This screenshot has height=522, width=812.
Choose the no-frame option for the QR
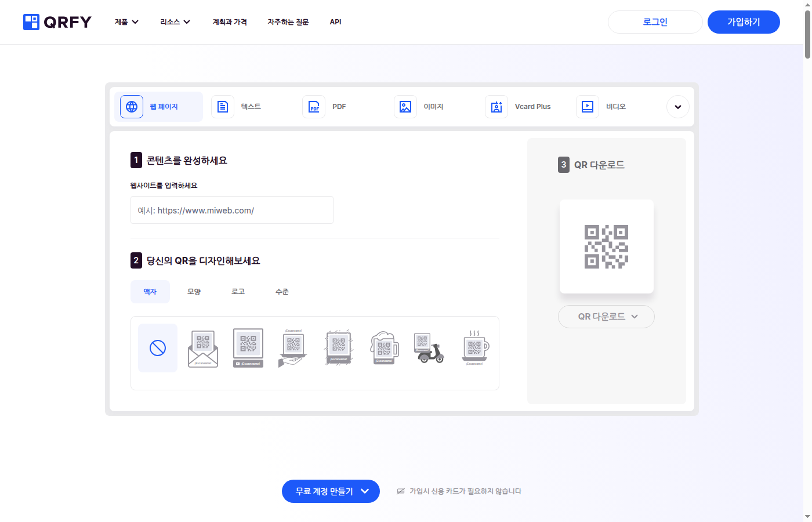point(157,347)
